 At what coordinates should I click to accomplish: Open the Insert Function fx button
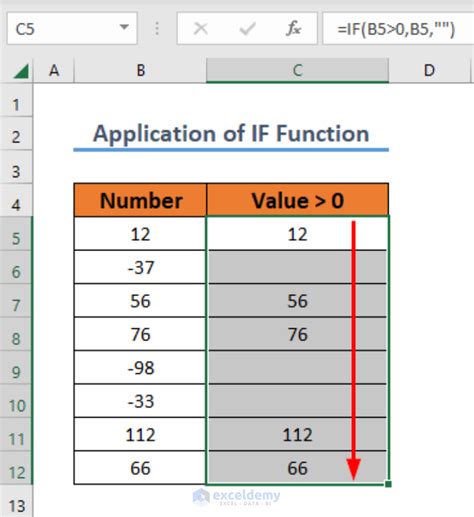293,29
